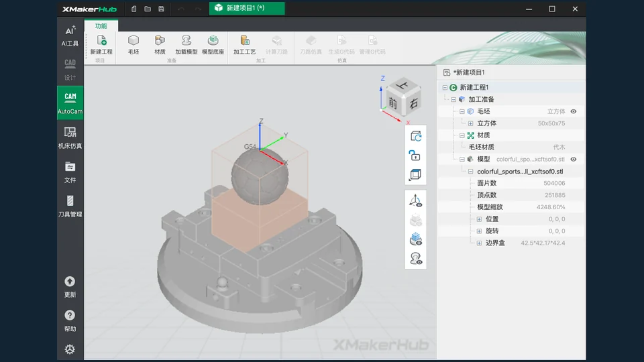Toggle the greyed fixture visibility icon
The height and width of the screenshot is (362, 644).
[416, 220]
